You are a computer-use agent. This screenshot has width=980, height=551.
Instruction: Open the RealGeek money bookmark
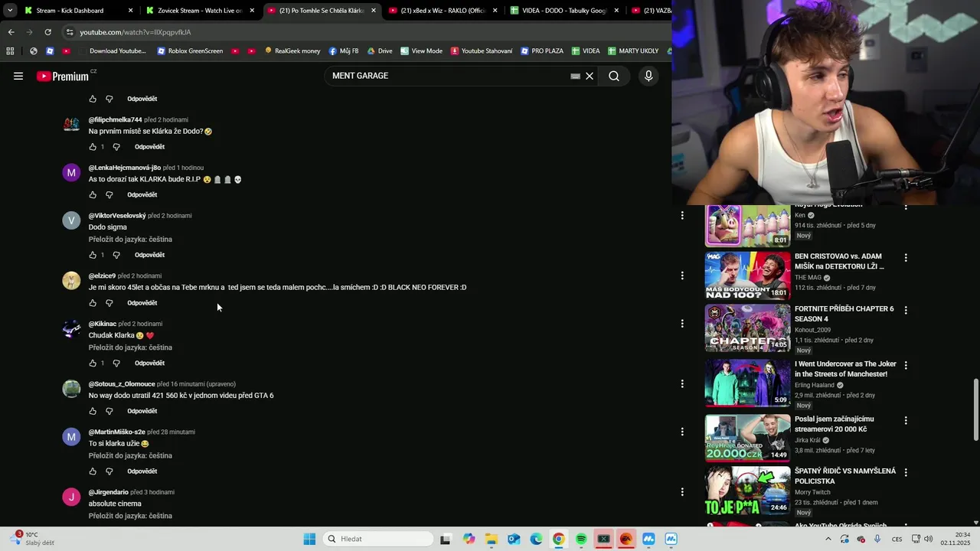292,51
